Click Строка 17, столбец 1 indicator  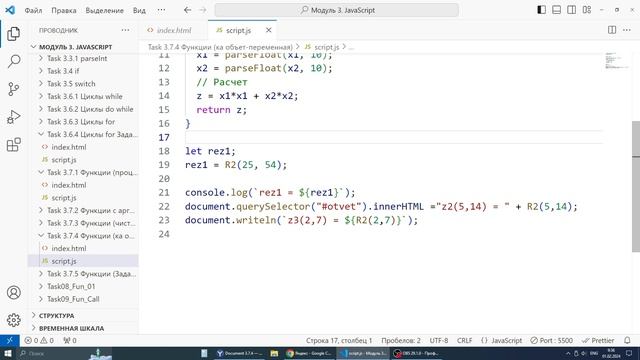pos(339,340)
